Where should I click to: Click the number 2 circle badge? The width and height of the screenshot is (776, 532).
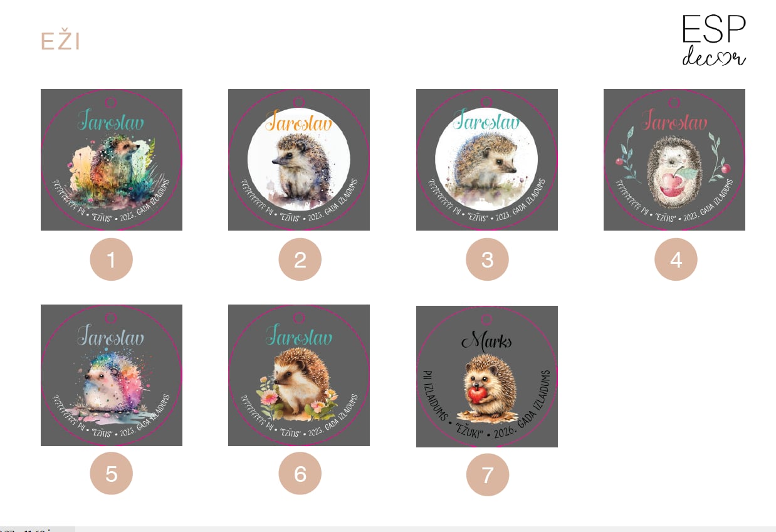point(300,259)
